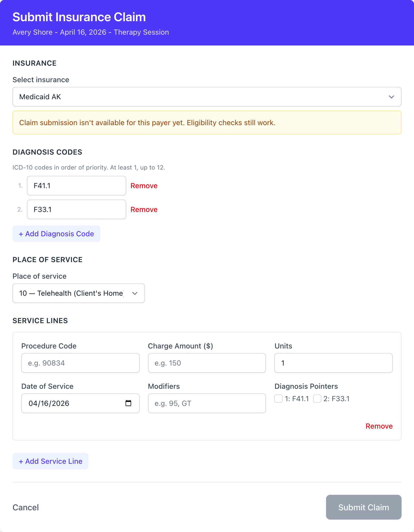Screen dimensions: 414x532
Task: Click the Modifiers input field
Action: click(206, 403)
